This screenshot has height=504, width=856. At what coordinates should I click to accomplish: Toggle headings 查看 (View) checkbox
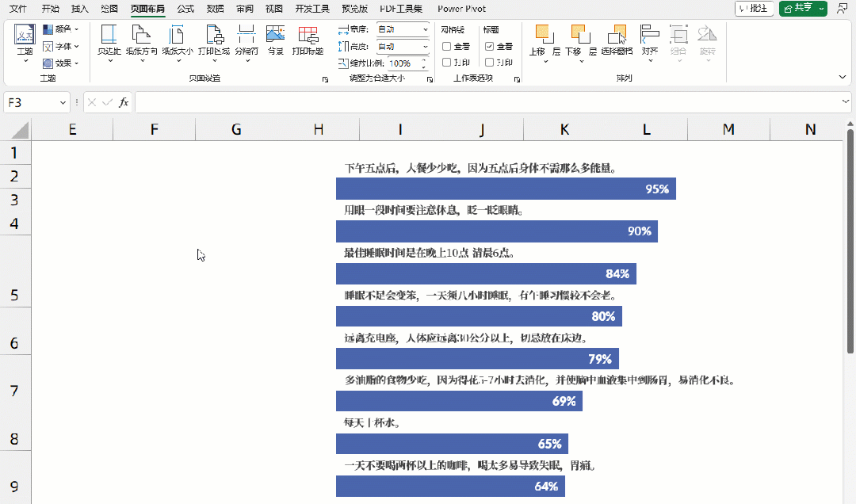coord(490,47)
